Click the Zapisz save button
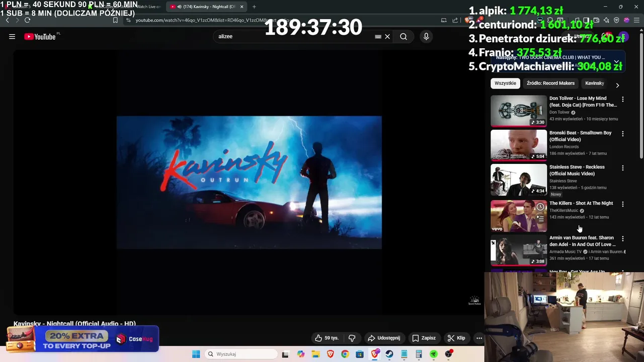 click(x=424, y=338)
